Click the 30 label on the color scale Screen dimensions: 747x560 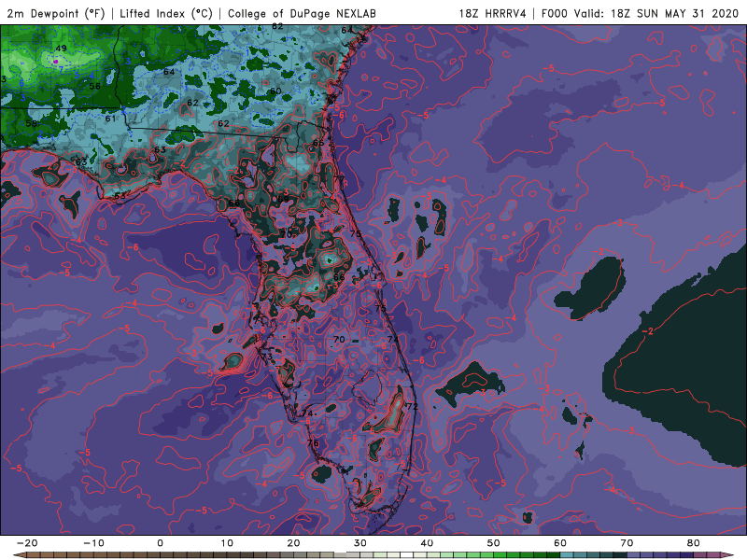coord(360,543)
